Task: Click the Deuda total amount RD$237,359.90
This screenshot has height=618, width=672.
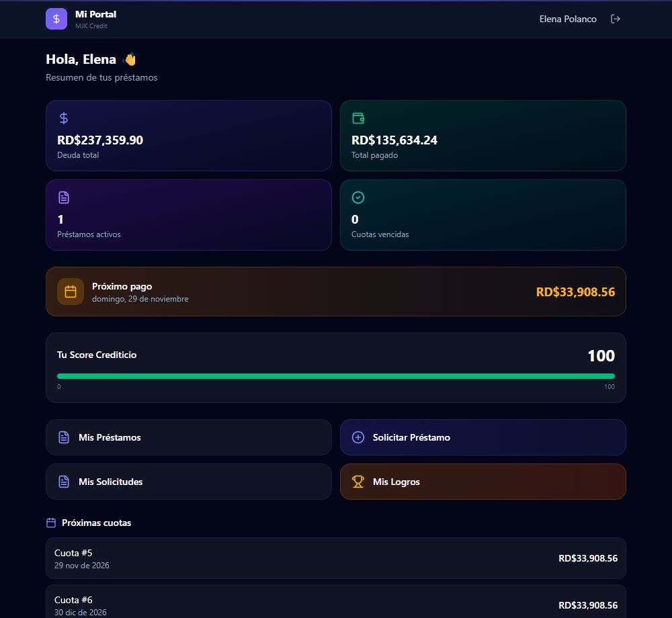Action: 100,140
